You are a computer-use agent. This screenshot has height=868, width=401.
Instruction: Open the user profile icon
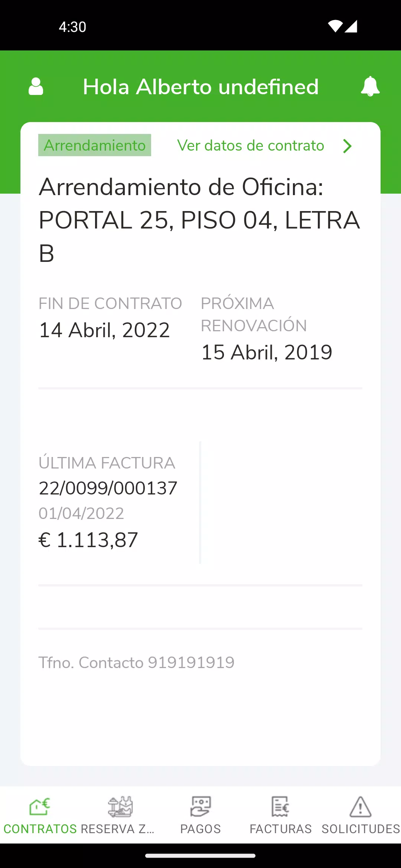click(36, 86)
